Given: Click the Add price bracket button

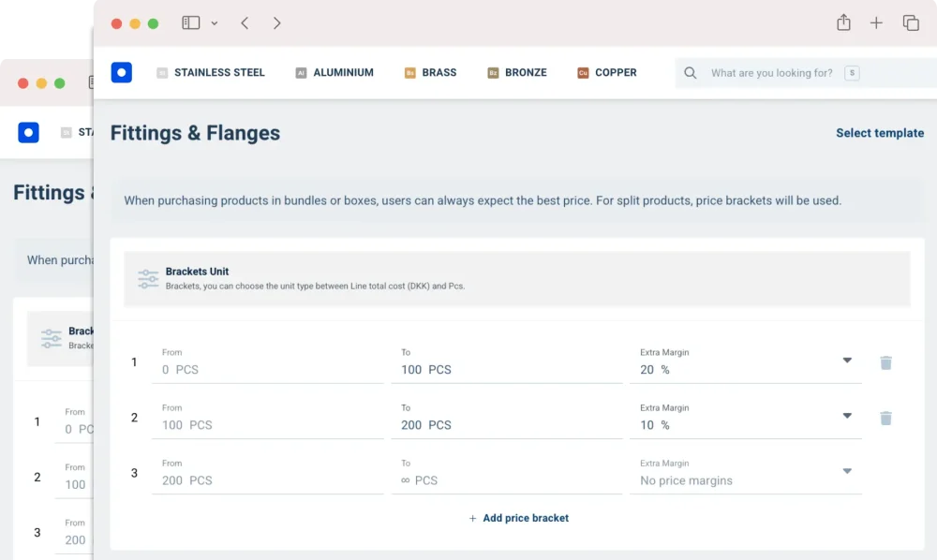Looking at the screenshot, I should click(x=518, y=518).
